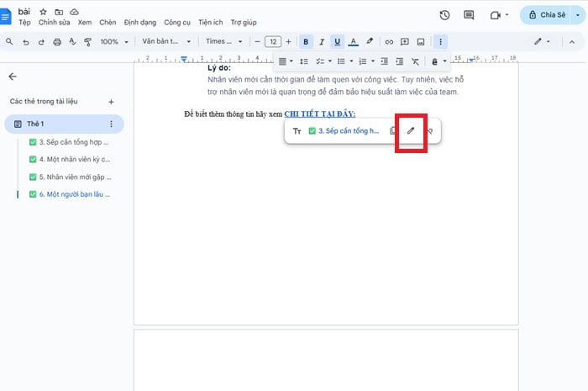Screen dimensions: 588x391
Task: Open the text color picker
Action: [x=354, y=42]
